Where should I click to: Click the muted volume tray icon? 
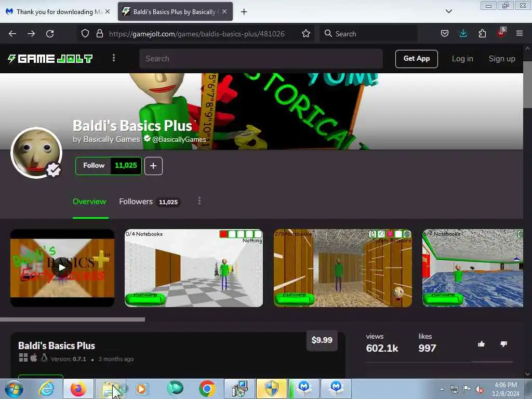[x=480, y=390]
